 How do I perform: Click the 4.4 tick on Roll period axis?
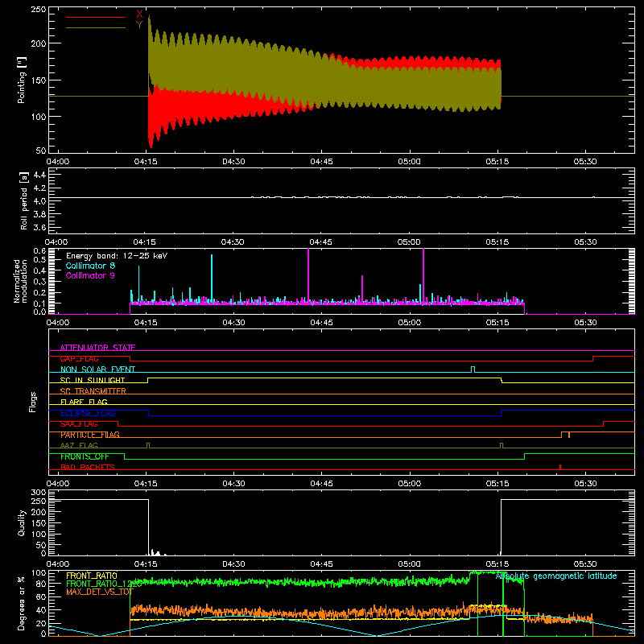click(39, 175)
